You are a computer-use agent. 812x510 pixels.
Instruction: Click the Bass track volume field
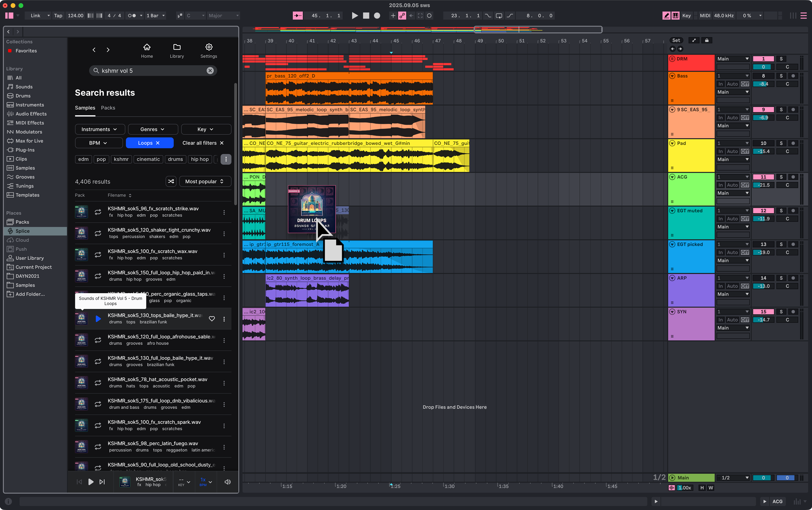(763, 84)
